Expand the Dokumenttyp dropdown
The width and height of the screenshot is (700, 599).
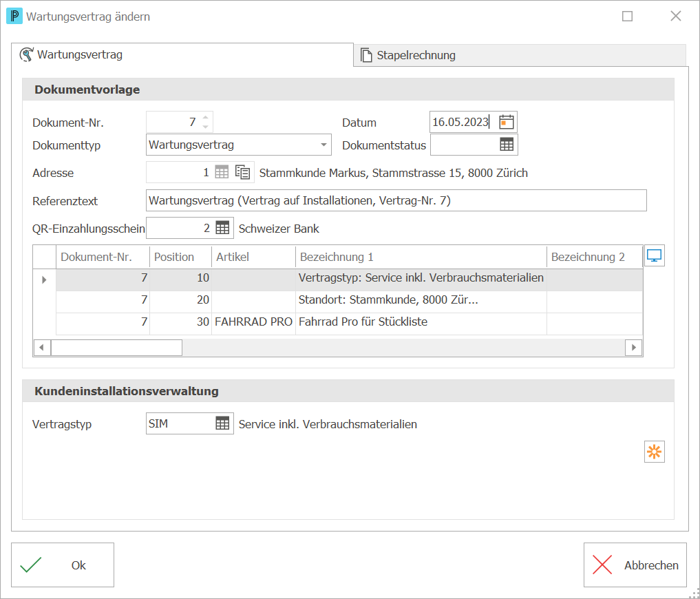[324, 145]
